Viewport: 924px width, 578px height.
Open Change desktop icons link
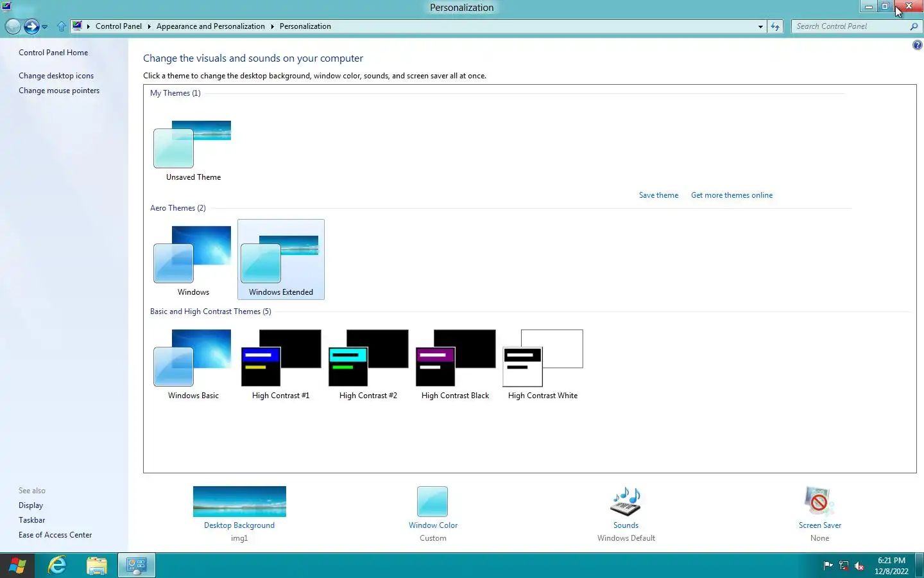[x=56, y=76]
